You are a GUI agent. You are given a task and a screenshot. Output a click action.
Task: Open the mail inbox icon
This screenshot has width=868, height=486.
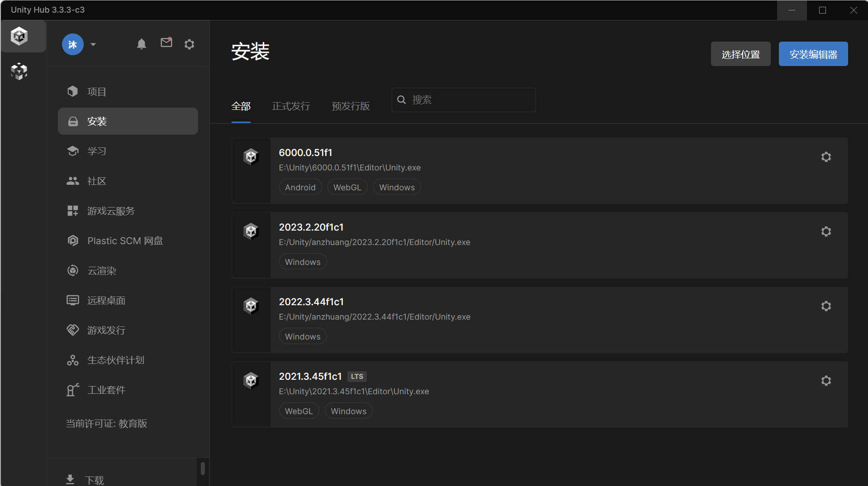166,42
